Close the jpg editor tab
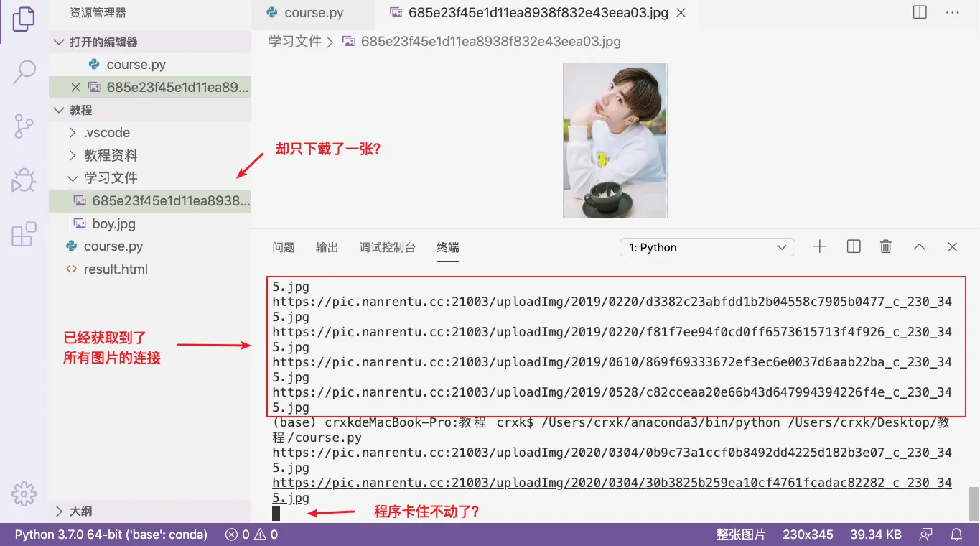The height and width of the screenshot is (546, 980). tap(681, 13)
